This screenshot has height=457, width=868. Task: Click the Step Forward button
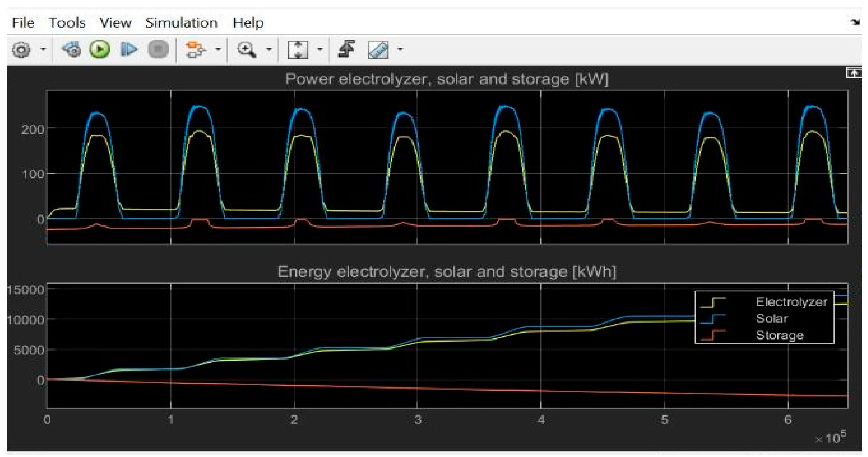pyautogui.click(x=129, y=49)
